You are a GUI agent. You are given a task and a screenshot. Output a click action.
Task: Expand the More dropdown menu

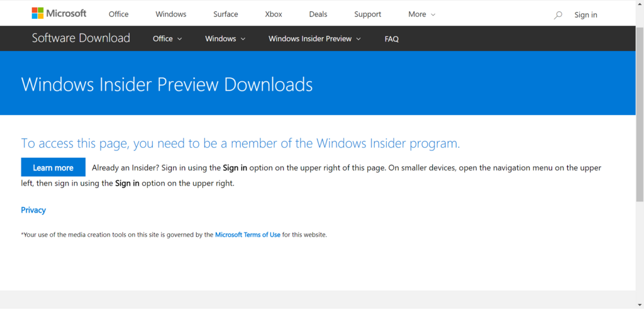(x=421, y=14)
